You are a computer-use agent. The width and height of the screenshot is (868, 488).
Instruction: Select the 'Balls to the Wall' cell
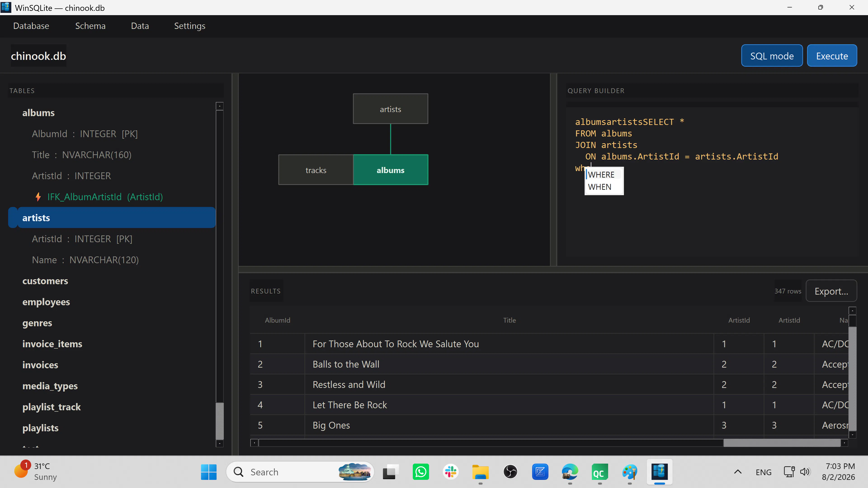tap(509, 364)
